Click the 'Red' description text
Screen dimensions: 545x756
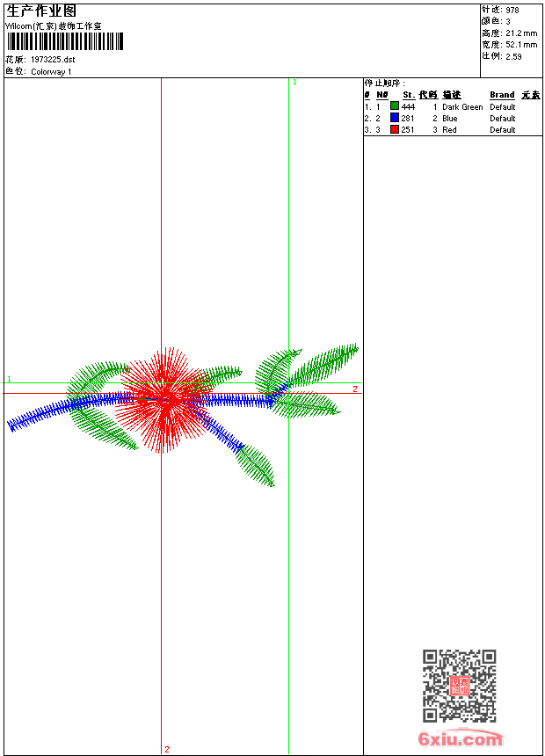(449, 130)
